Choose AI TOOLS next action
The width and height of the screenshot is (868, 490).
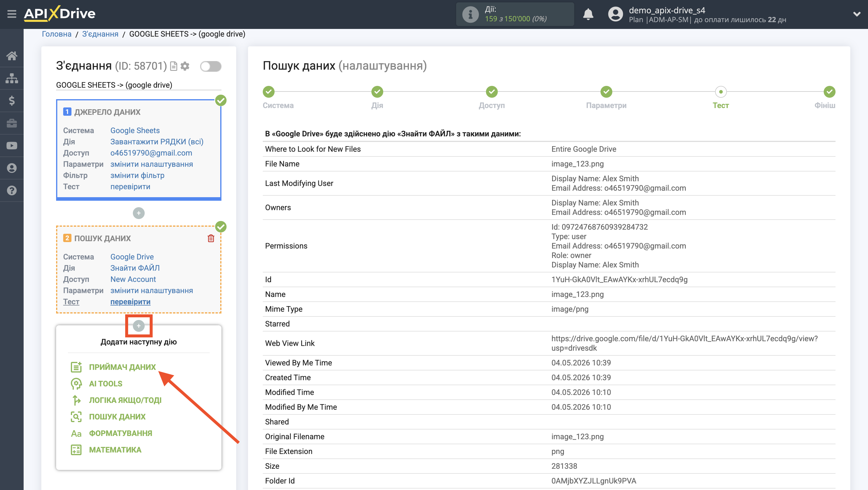click(105, 383)
